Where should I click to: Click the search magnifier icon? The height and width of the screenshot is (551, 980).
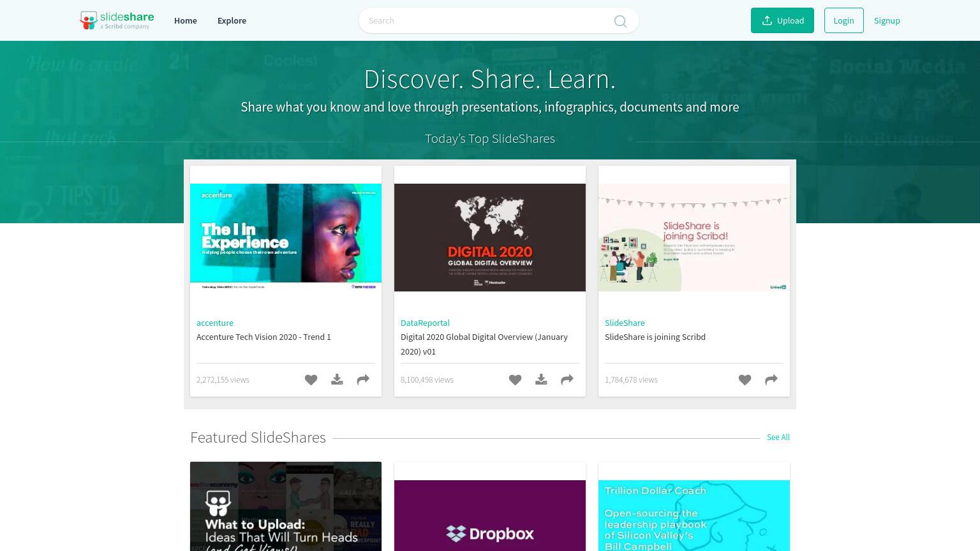tap(620, 21)
